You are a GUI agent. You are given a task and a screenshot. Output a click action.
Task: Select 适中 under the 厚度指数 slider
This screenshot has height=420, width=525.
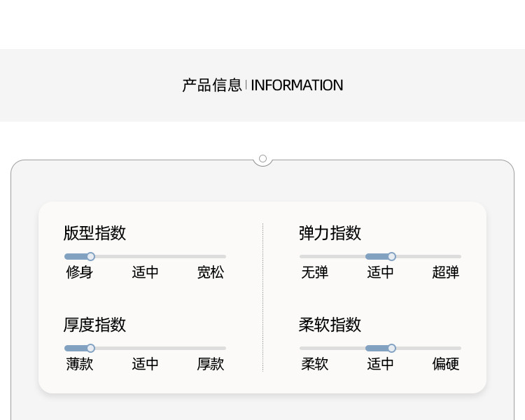tap(145, 364)
